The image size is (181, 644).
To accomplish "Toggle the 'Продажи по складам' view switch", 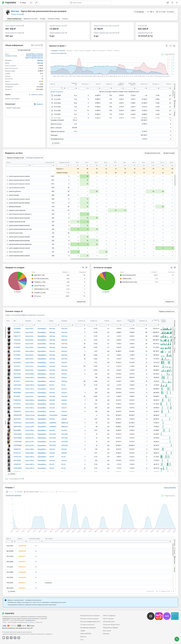I will (86, 267).
